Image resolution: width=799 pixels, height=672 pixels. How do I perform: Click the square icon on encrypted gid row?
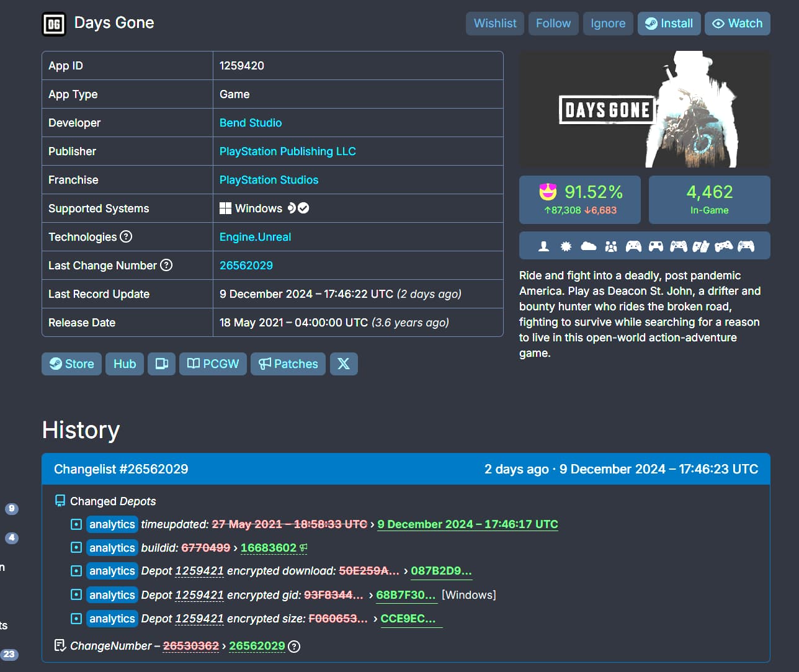[x=76, y=594]
